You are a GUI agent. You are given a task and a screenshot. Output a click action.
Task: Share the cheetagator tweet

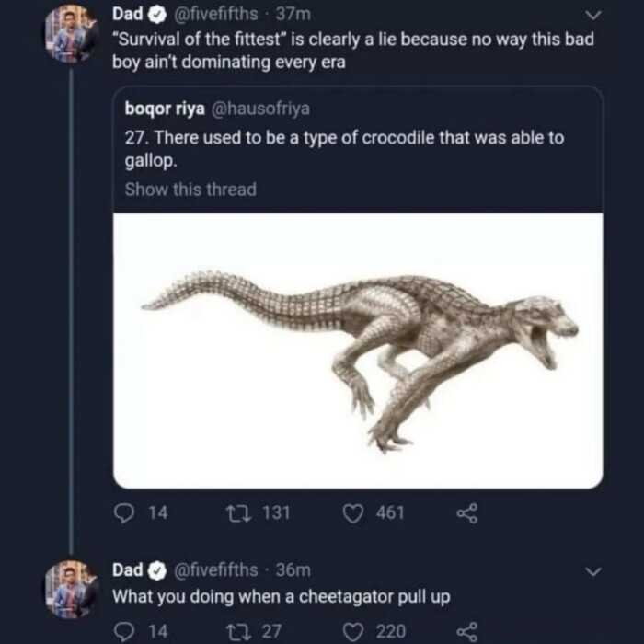tap(467, 630)
